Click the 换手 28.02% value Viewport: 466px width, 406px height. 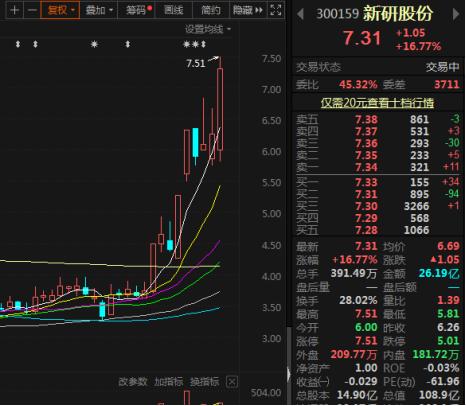point(358,301)
